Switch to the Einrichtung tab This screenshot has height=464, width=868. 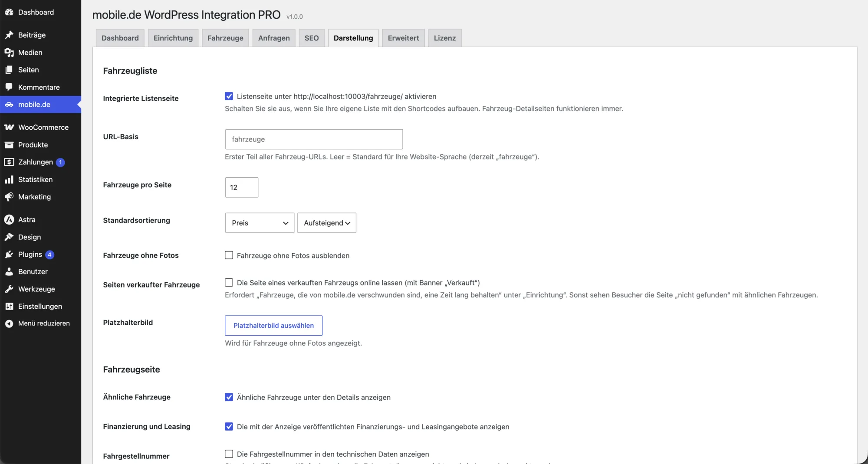173,38
